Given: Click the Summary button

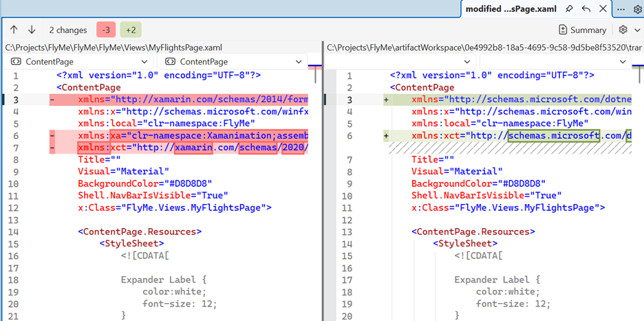Looking at the screenshot, I should [x=583, y=30].
